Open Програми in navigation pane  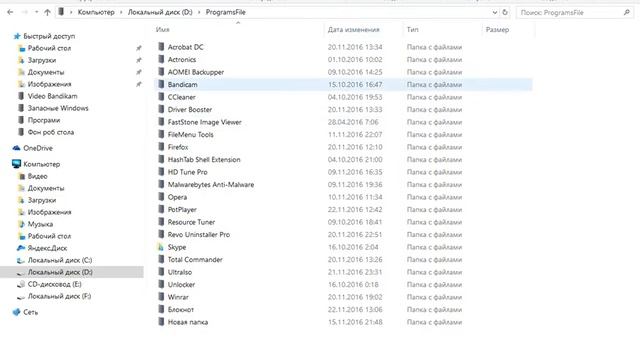tap(44, 120)
